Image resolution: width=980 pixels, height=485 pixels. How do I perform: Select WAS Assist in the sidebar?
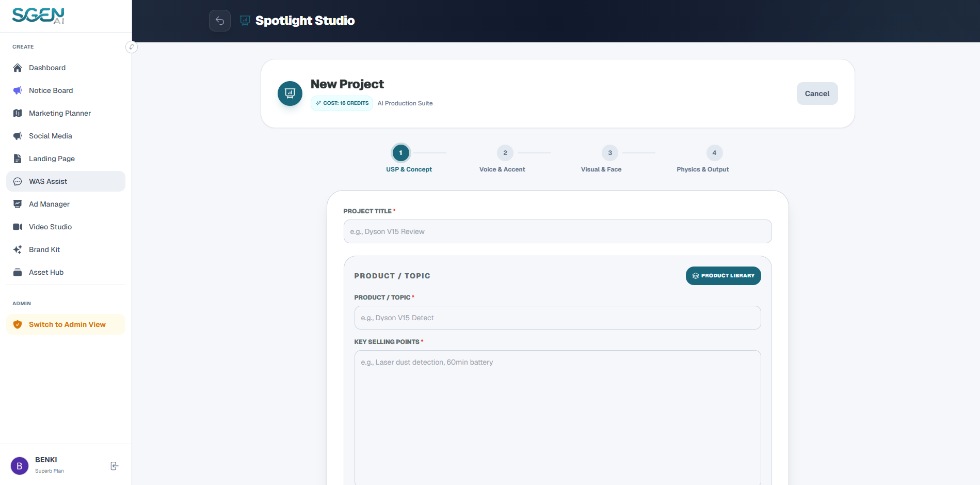pyautogui.click(x=66, y=181)
